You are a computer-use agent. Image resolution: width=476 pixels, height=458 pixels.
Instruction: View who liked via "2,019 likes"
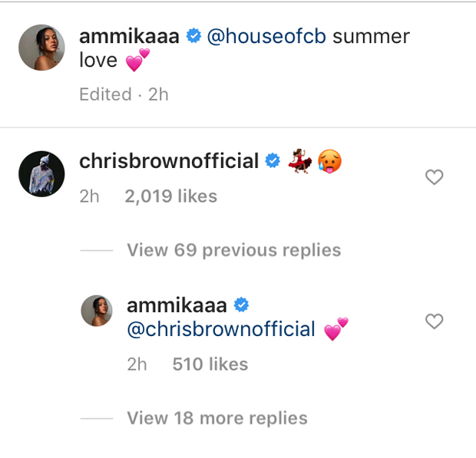(x=170, y=196)
